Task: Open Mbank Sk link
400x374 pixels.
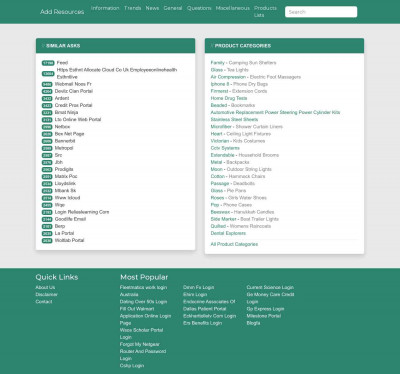Action: click(x=65, y=191)
